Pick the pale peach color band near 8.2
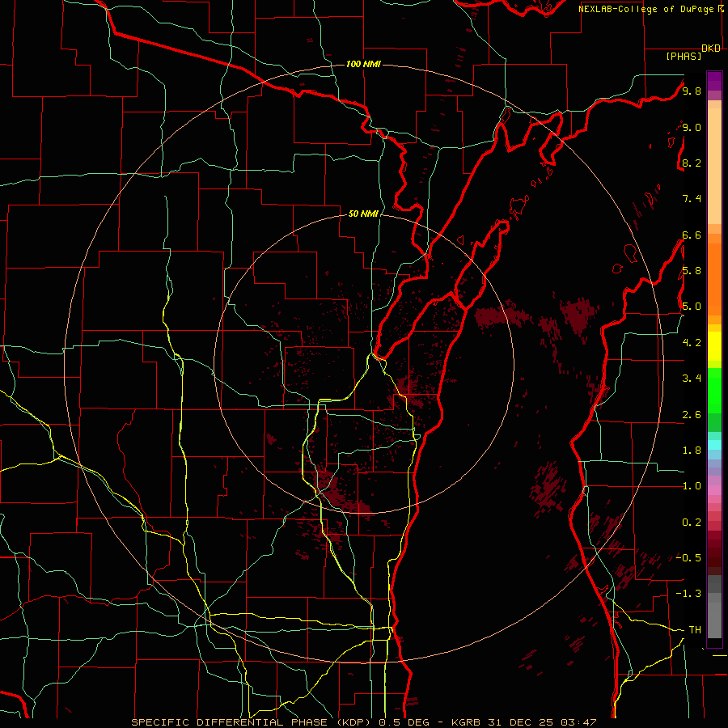 pyautogui.click(x=714, y=166)
